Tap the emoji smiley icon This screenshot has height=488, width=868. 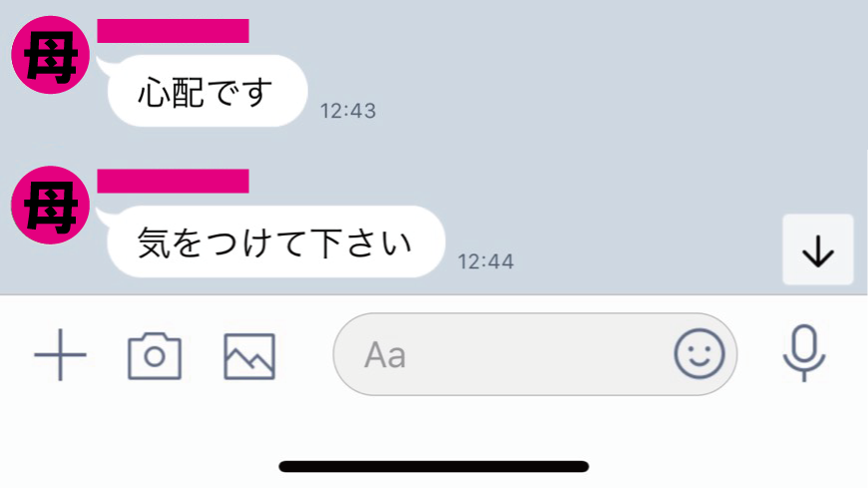699,354
